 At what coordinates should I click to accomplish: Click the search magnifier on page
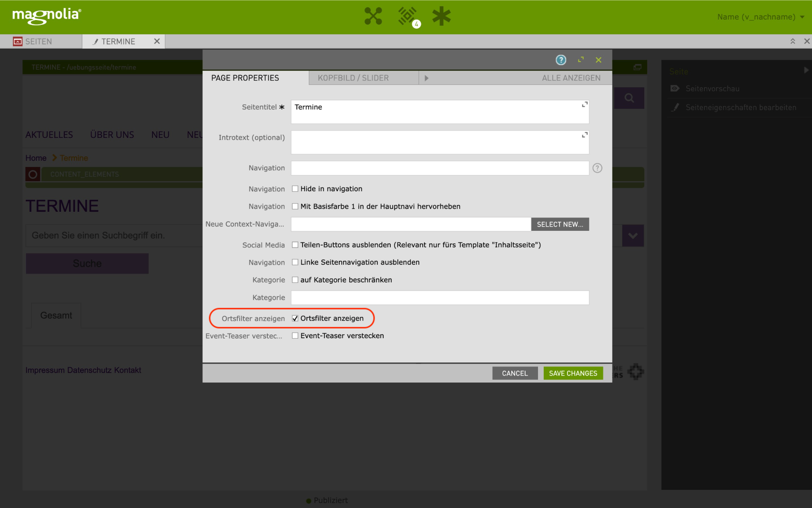coord(629,98)
